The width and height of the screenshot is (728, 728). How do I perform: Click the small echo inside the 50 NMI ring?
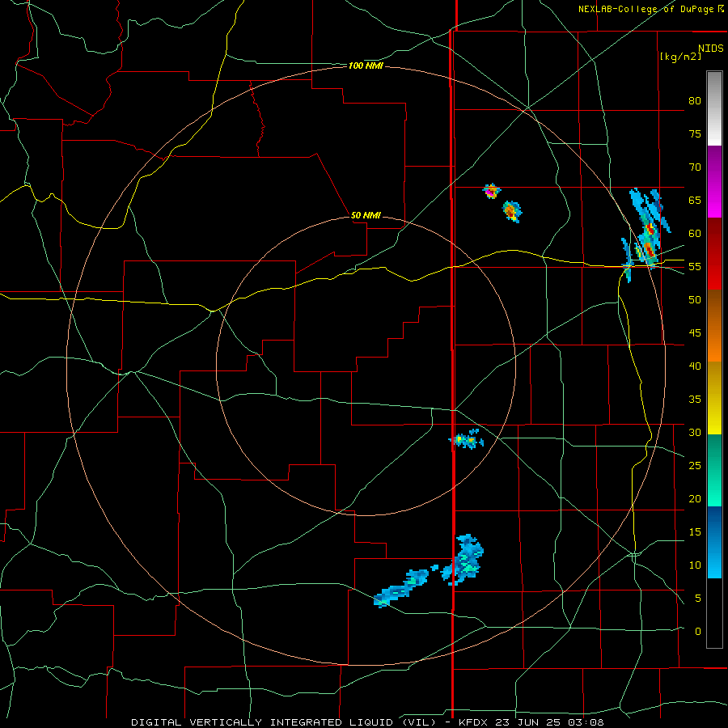(466, 439)
